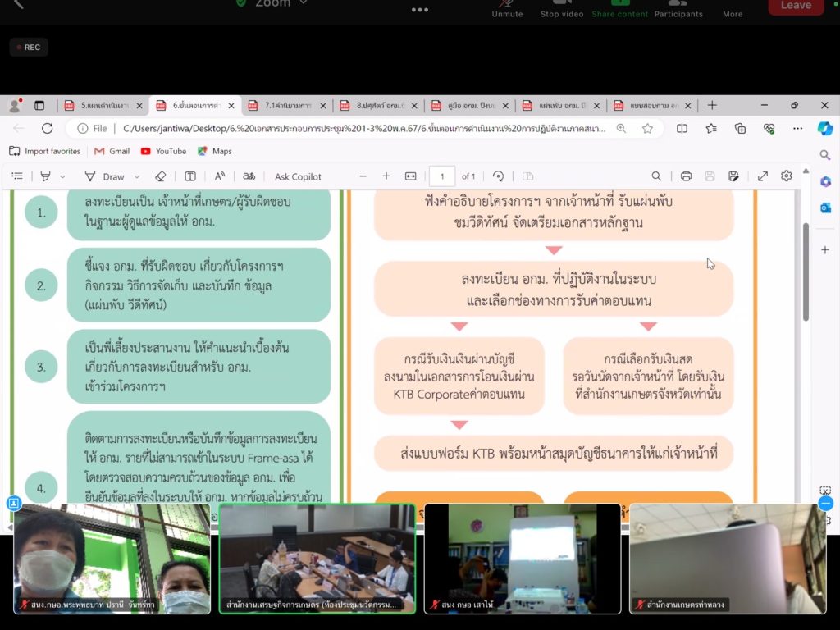Search within the PDF
This screenshot has height=630, width=840.
[656, 176]
